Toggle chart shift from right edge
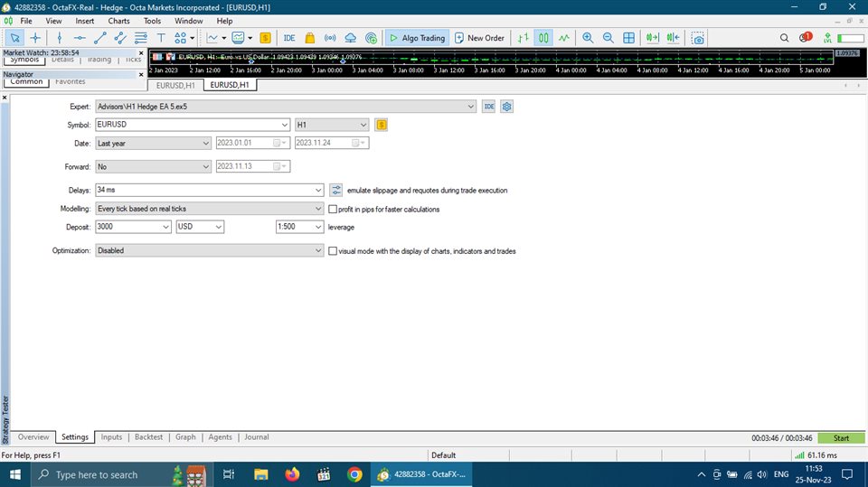This screenshot has height=487, width=868. click(x=673, y=38)
